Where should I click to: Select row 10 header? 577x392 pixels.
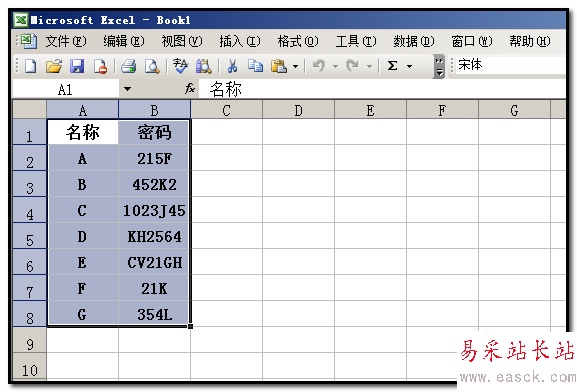pos(29,366)
